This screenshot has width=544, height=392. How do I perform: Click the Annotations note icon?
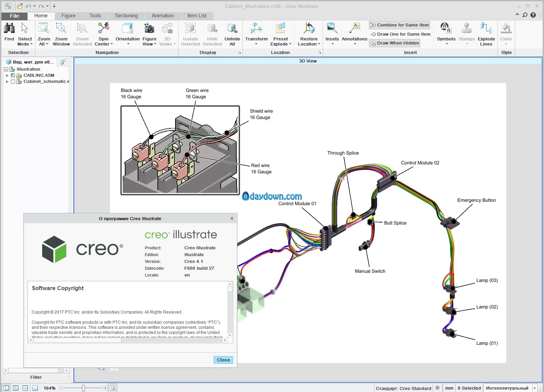click(x=354, y=29)
